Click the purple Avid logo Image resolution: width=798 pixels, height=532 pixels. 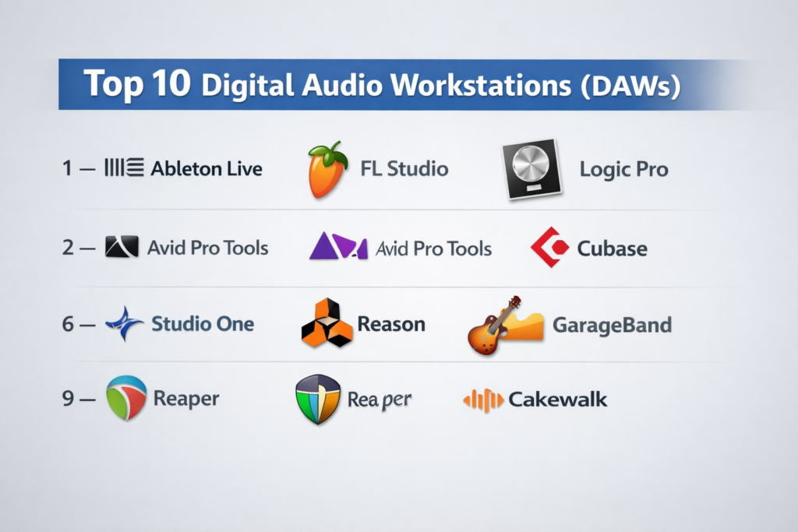pos(337,248)
